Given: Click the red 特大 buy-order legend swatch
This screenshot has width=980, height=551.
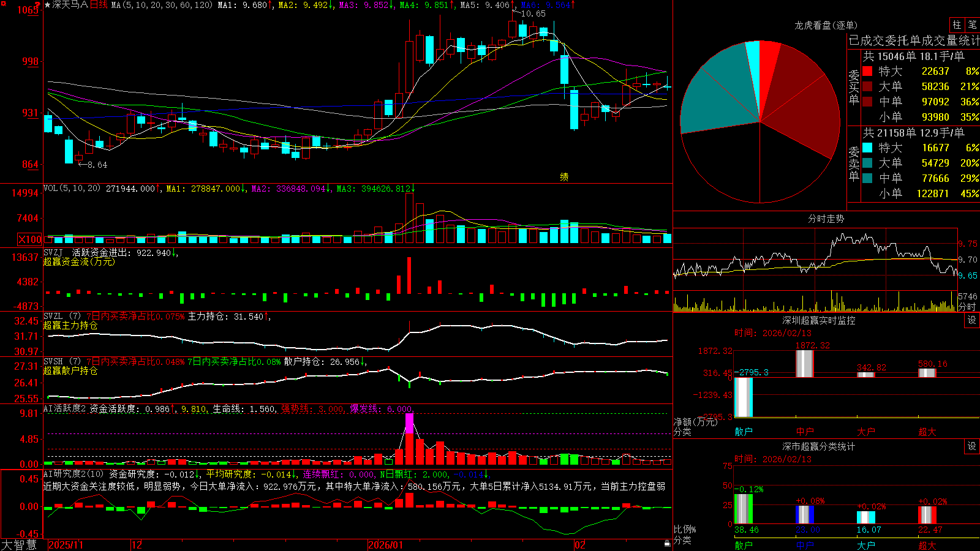Looking at the screenshot, I should (867, 71).
